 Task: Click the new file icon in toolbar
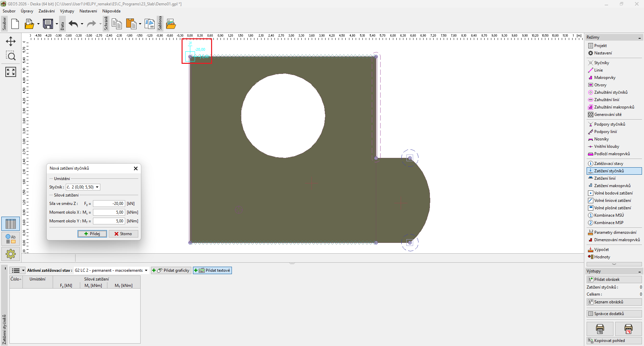[15, 24]
